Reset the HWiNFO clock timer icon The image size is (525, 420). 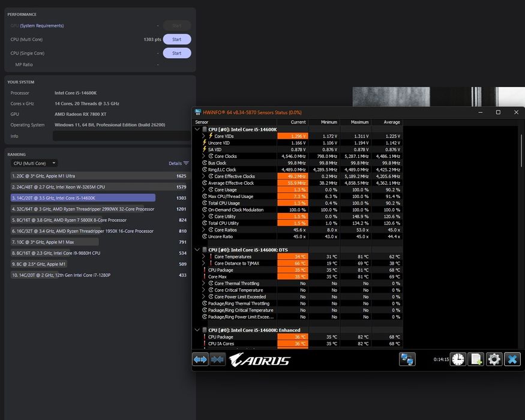458,359
